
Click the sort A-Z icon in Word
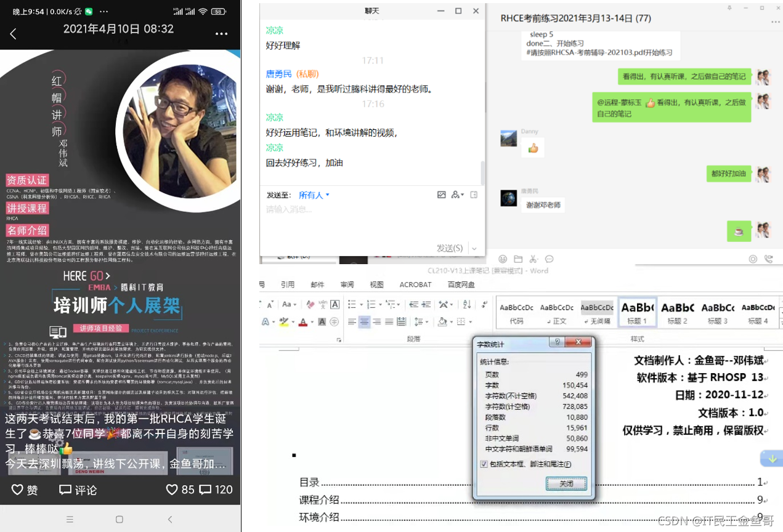[x=467, y=304]
